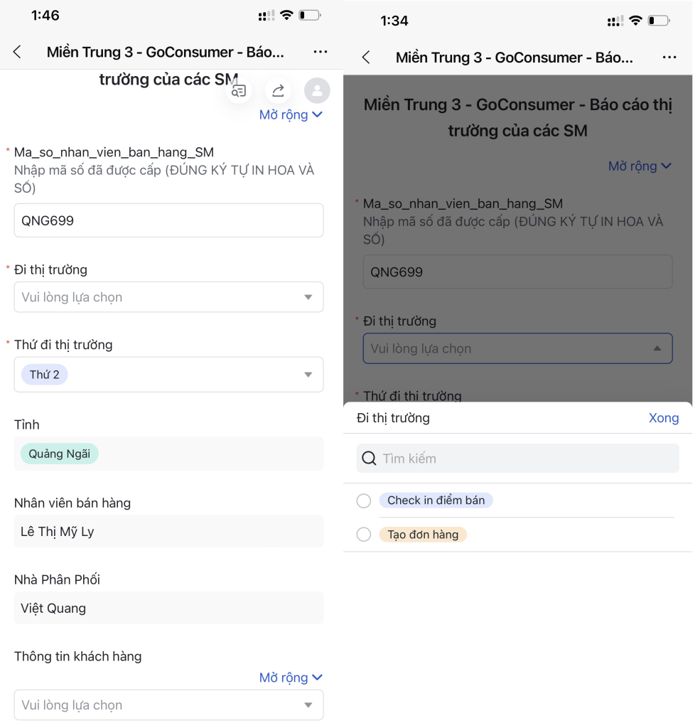Viewport: 700px width, 728px height.
Task: Select the Tạo đơn hàng radio button
Action: (363, 535)
